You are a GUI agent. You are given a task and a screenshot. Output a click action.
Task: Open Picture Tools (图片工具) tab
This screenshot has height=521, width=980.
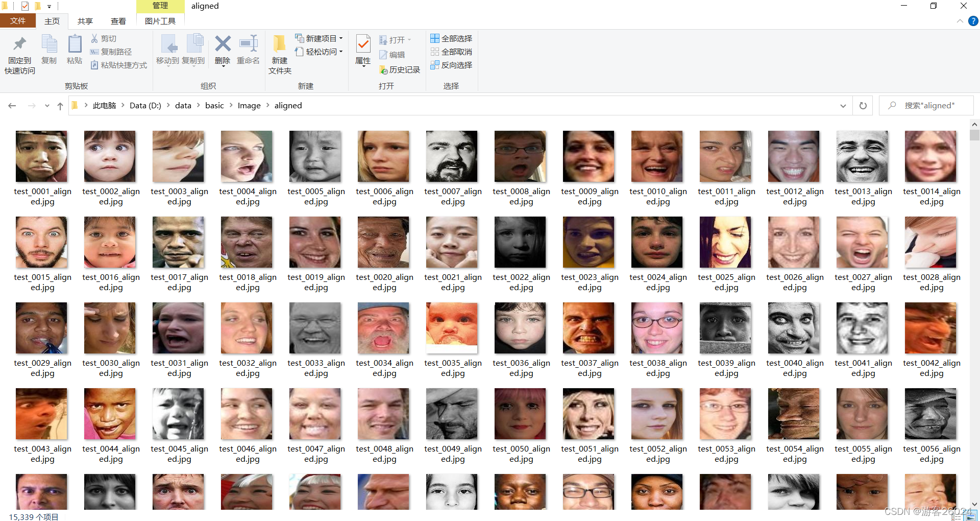tap(160, 21)
